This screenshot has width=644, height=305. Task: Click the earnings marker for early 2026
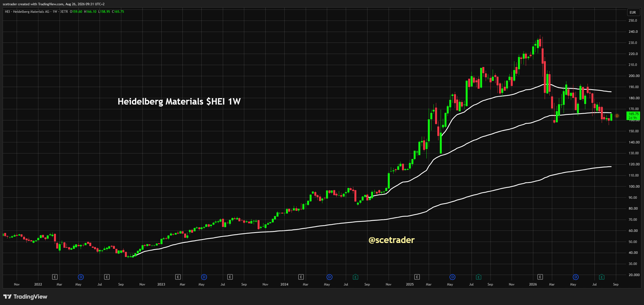click(540, 277)
